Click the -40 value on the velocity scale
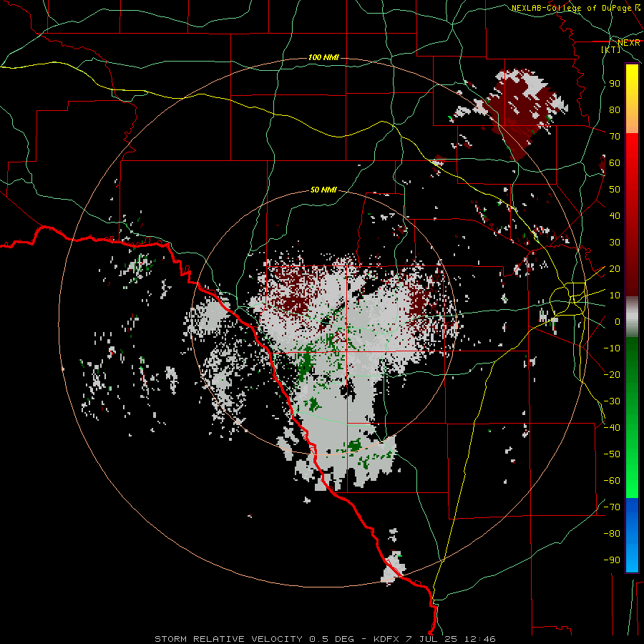The height and width of the screenshot is (644, 644). (x=612, y=428)
